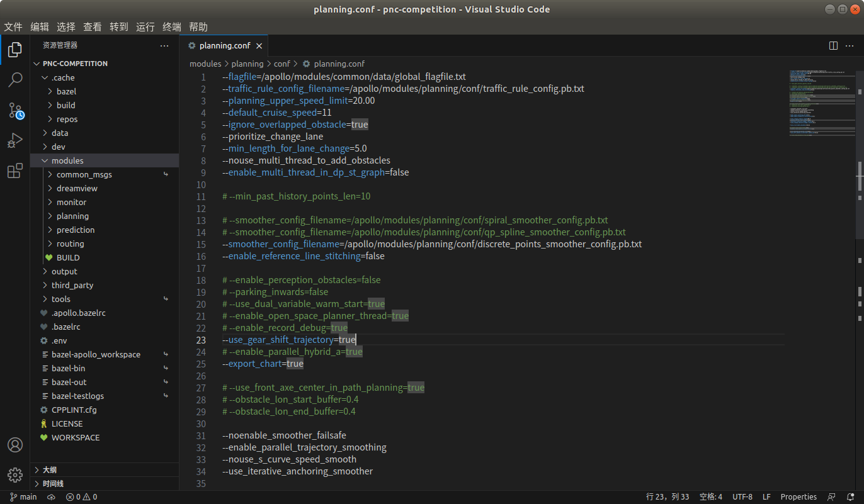
Task: Open the Source Control view
Action: (x=15, y=111)
